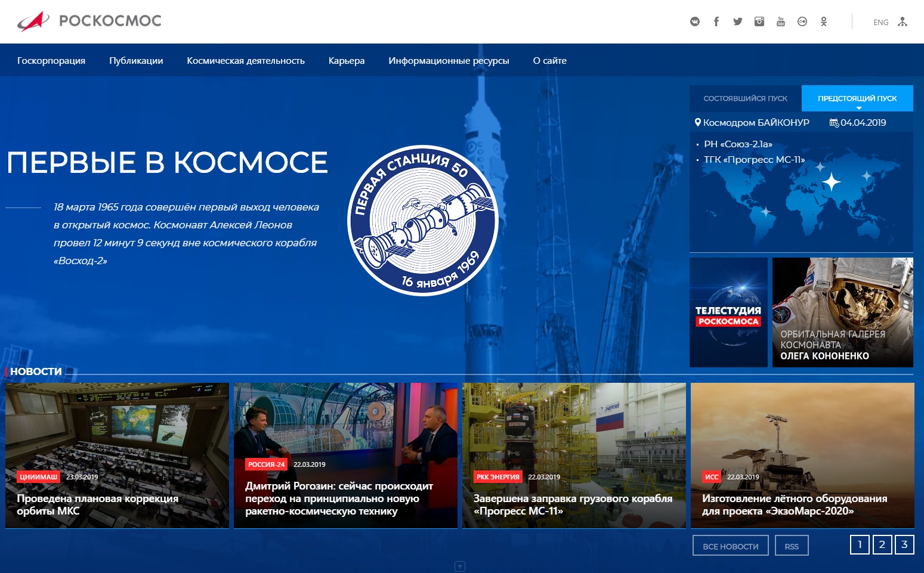
Task: Click the Roscosmos red arrow logo
Action: (x=33, y=21)
